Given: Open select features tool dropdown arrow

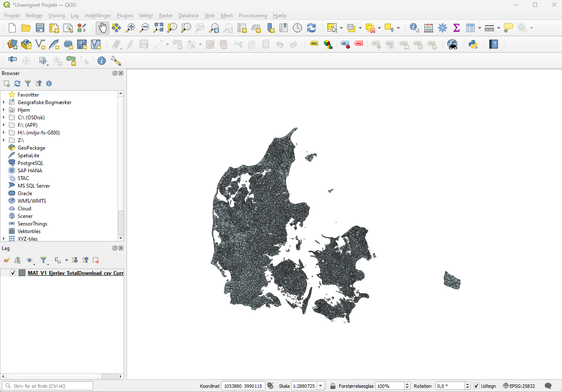Looking at the screenshot, I should point(341,28).
